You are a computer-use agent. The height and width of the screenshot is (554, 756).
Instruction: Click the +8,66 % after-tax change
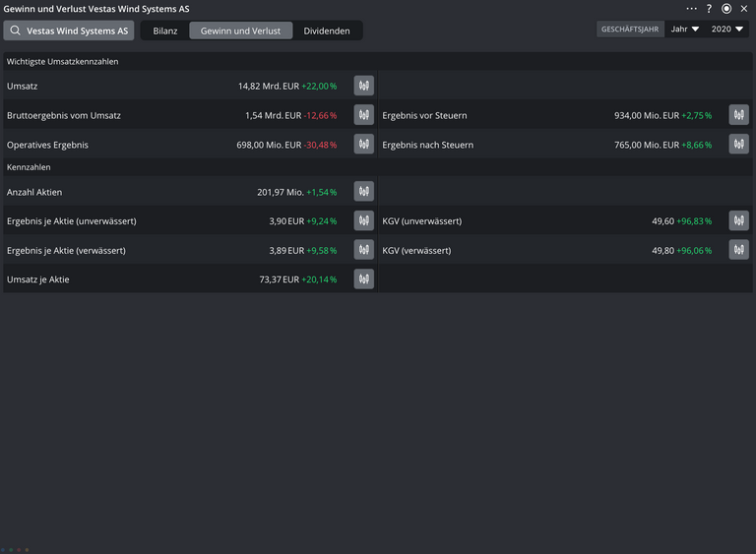click(x=697, y=145)
